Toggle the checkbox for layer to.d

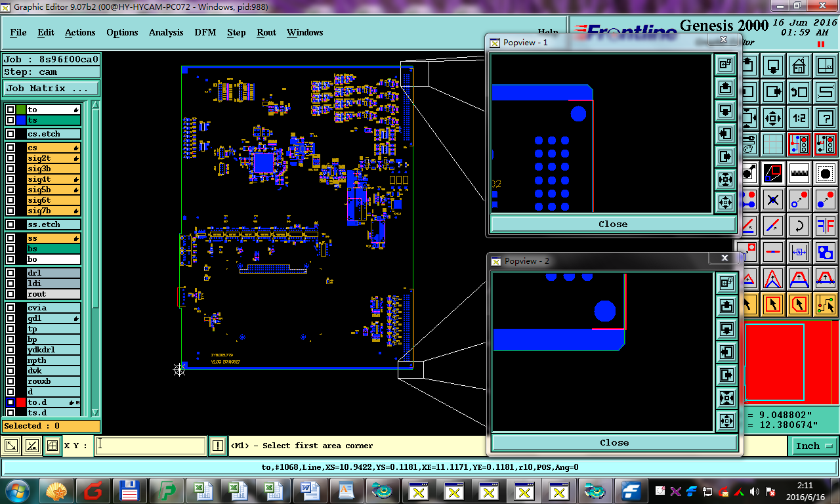click(10, 402)
